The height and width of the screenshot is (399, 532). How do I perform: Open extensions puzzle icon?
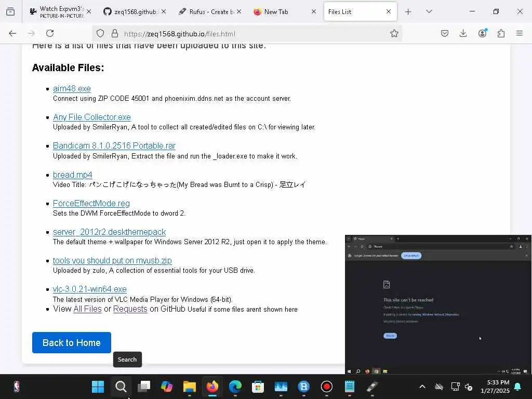[501, 33]
